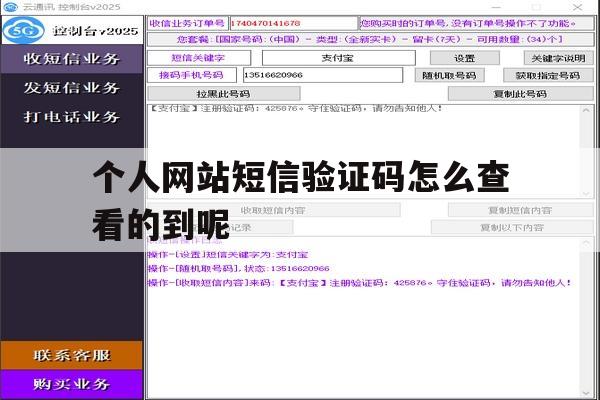Click the package info text 您套餐

coord(370,39)
